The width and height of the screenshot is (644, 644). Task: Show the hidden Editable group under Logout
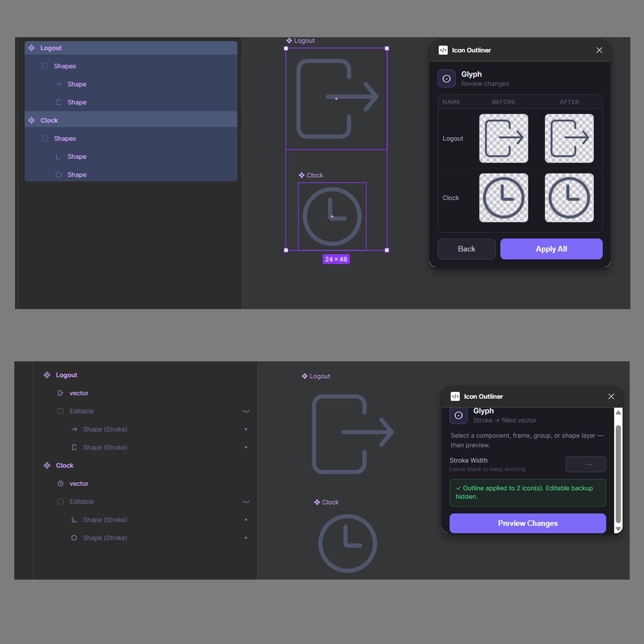[246, 411]
